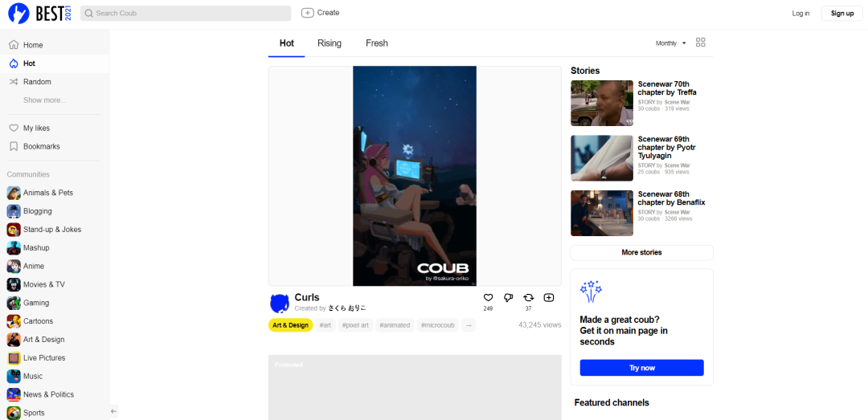Click the plus icon next to Create
This screenshot has height=420, width=868.
point(307,13)
